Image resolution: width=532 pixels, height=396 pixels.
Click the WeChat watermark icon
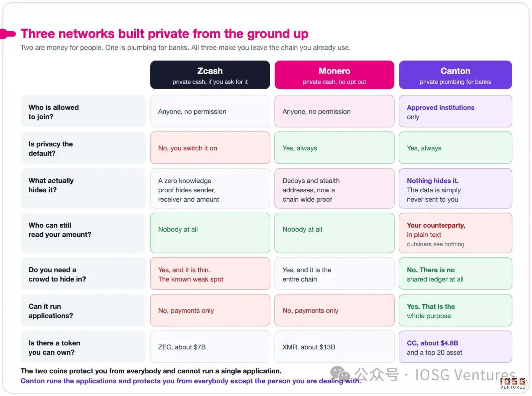(340, 374)
